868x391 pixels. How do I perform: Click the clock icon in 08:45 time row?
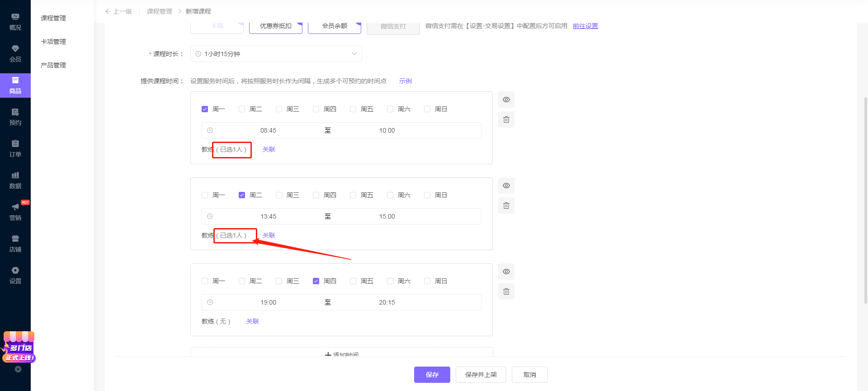click(210, 130)
